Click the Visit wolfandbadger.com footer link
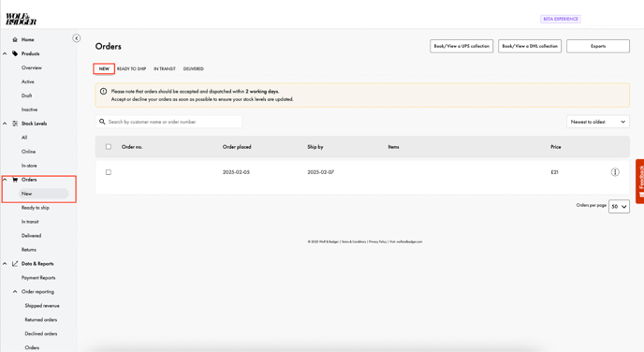This screenshot has width=644, height=352. [406, 242]
